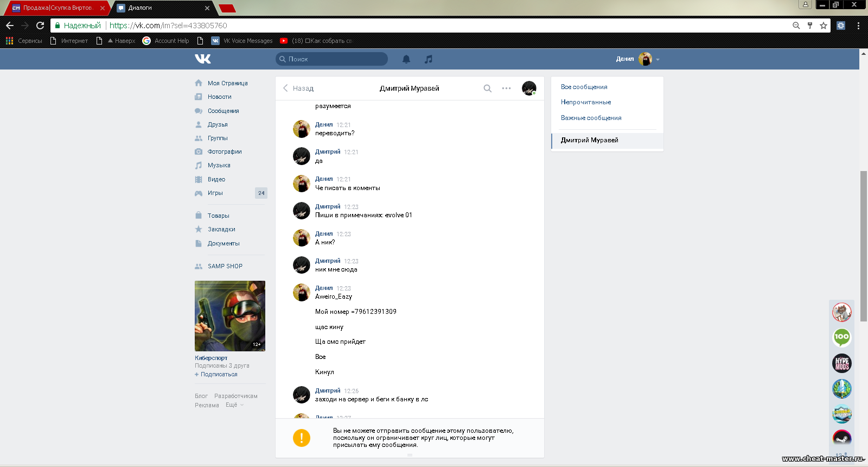Reload the page in Chrome

[x=40, y=26]
